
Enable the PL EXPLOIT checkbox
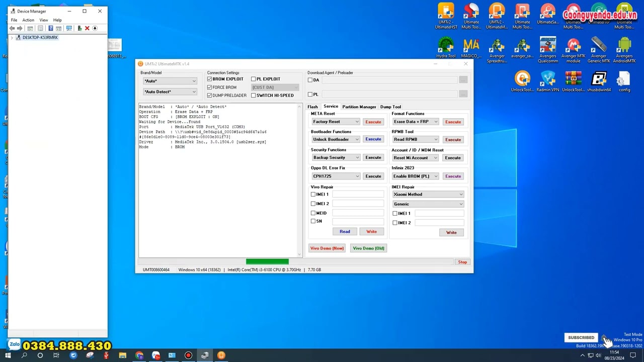click(254, 79)
